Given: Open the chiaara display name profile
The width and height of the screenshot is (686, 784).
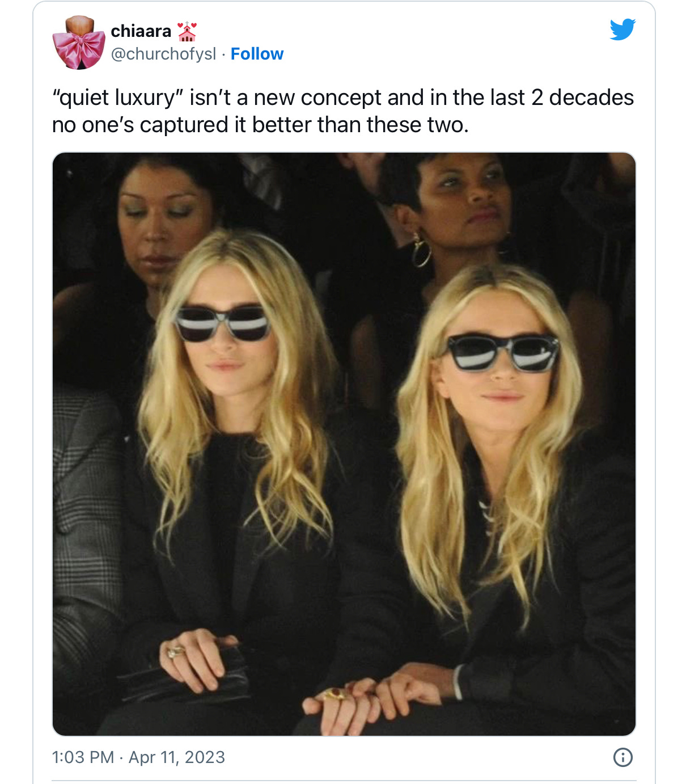Looking at the screenshot, I should [141, 31].
